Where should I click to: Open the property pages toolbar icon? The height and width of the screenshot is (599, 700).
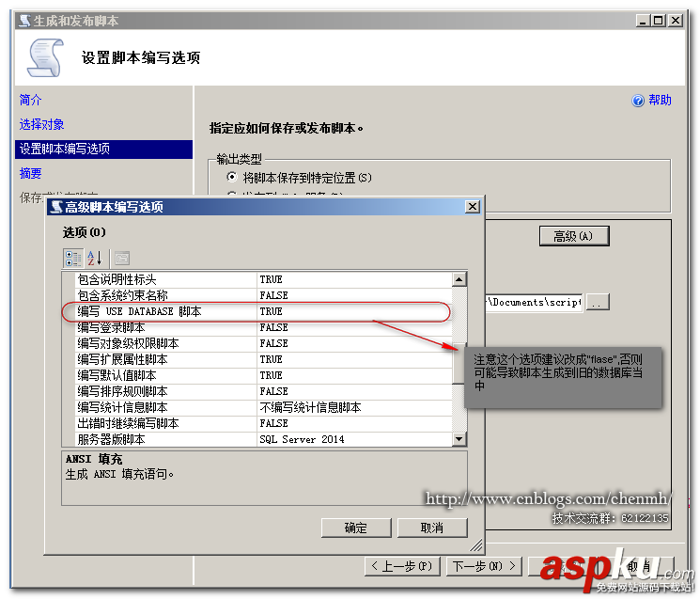pyautogui.click(x=122, y=259)
